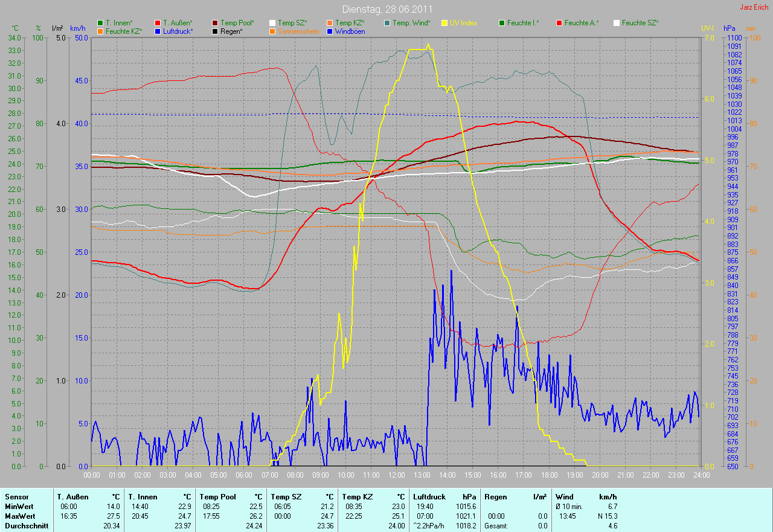Click the Temp Pool average value 24.24
The height and width of the screenshot is (532, 773).
[254, 526]
